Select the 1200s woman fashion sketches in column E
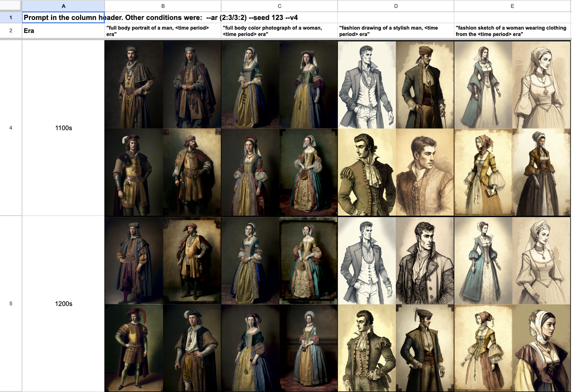 point(512,304)
